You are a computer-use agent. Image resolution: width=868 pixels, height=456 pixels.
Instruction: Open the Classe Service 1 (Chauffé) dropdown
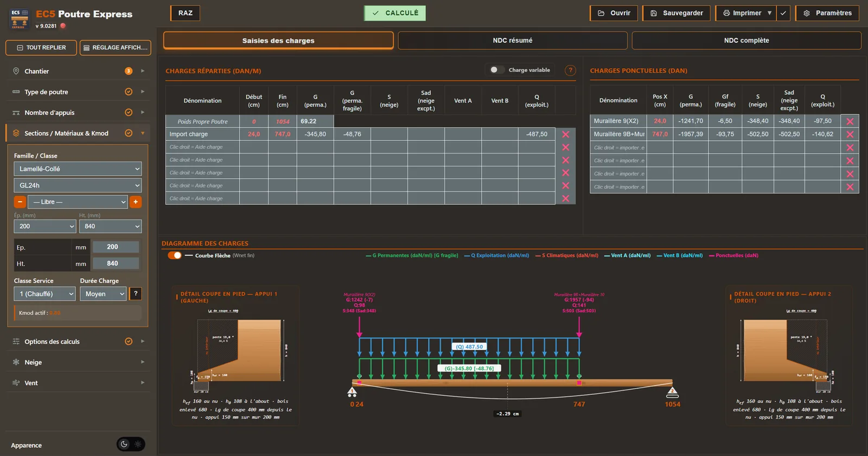[44, 293]
